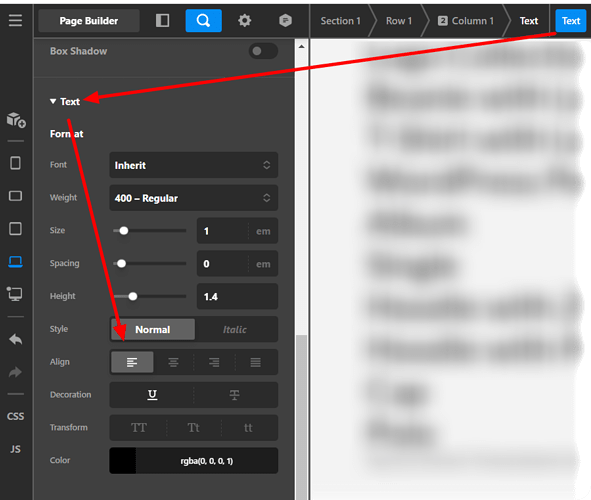591x500 pixels.
Task: Set text alignment to center
Action: pyautogui.click(x=173, y=362)
